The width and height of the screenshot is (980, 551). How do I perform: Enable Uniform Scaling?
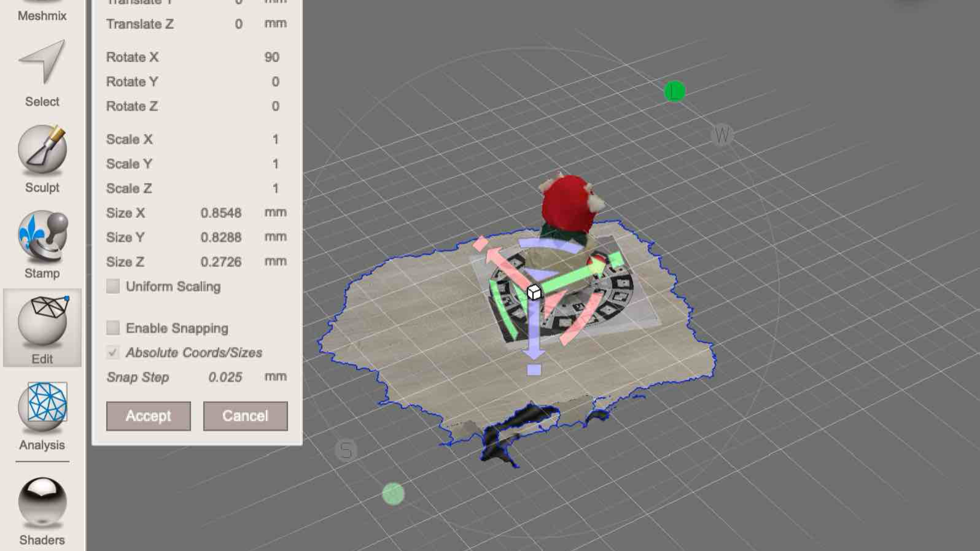112,287
